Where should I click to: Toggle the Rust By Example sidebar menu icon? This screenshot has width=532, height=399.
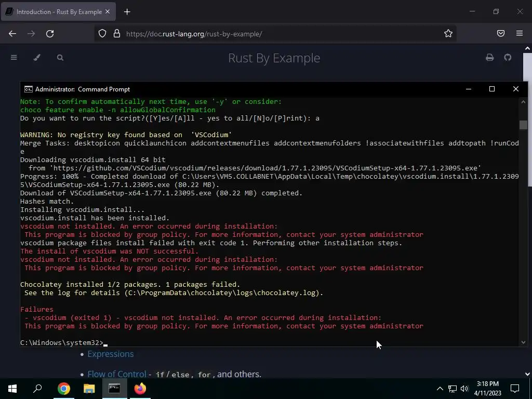[x=14, y=58]
